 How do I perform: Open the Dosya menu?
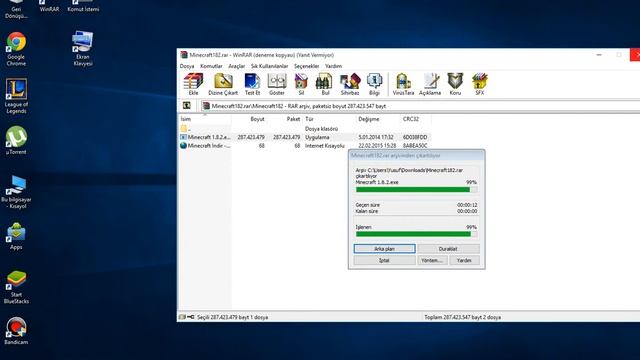coord(187,66)
